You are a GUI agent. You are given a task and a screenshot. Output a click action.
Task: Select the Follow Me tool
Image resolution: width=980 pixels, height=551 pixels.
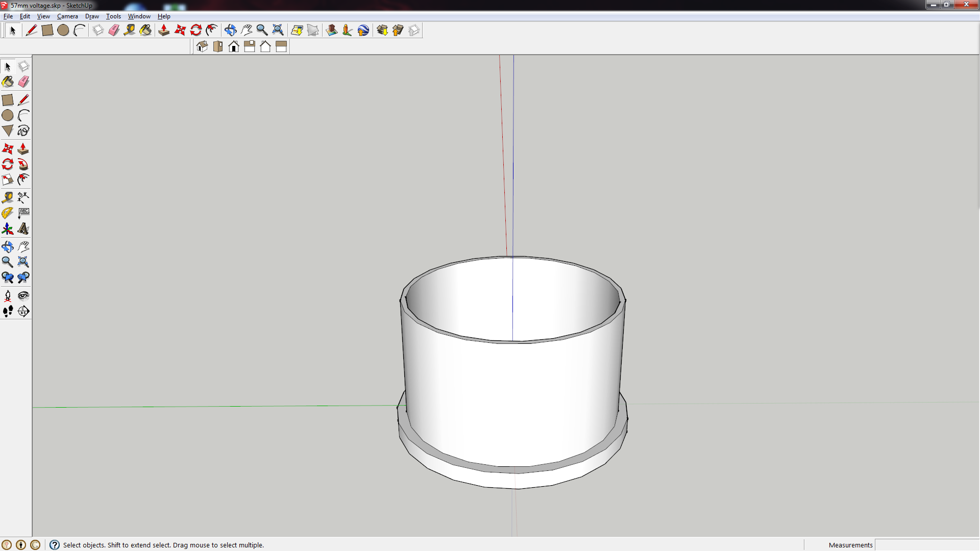tap(23, 164)
